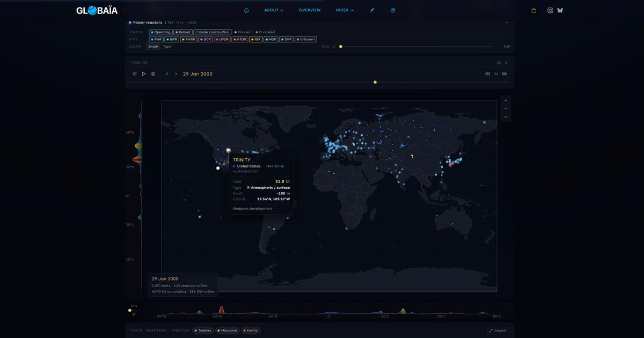644x338 pixels.
Task: Toggle Unknown reactor type filter
Action: tap(306, 39)
